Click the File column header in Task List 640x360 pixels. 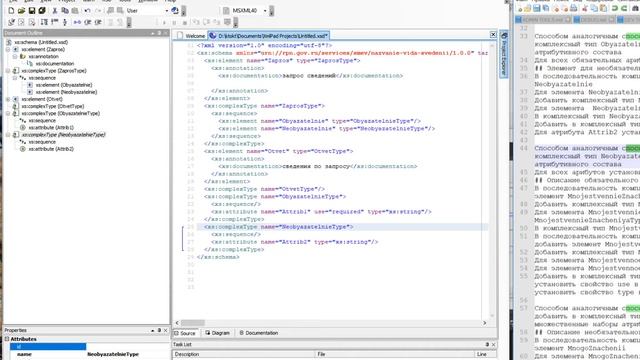(x=395, y=354)
